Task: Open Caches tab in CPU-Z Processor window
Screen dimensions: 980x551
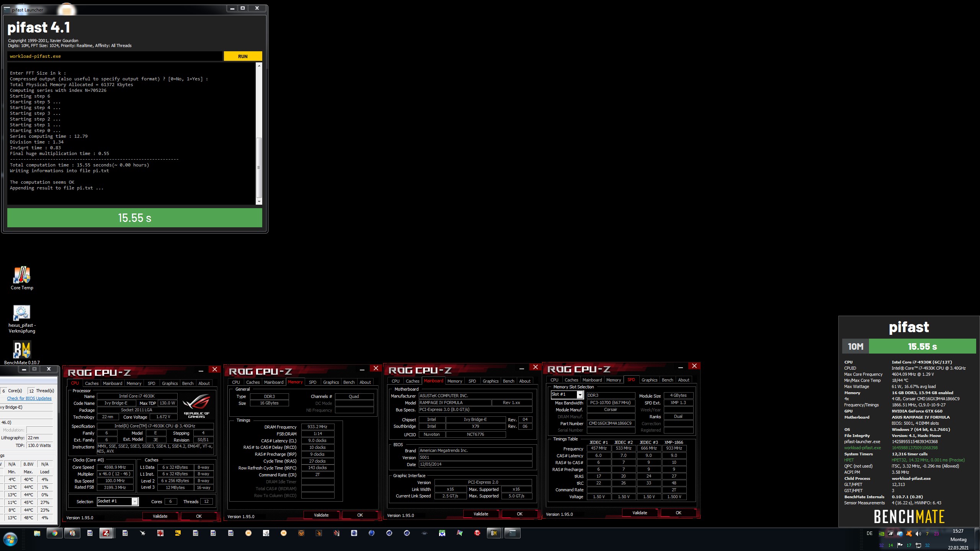Action: (x=92, y=383)
